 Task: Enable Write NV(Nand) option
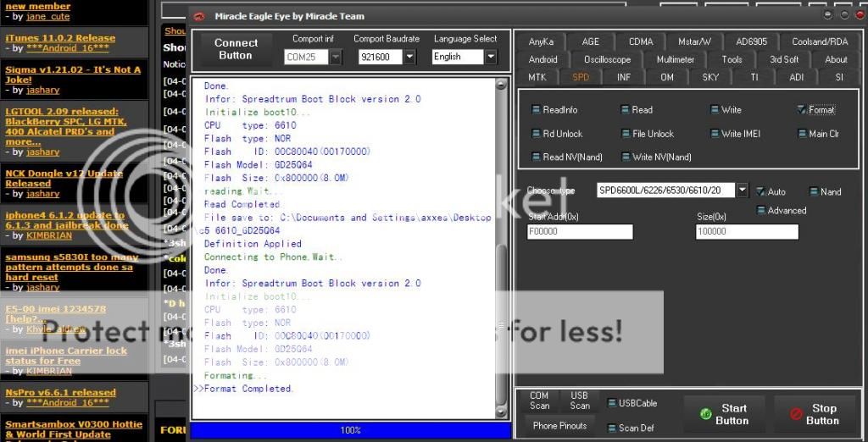626,157
